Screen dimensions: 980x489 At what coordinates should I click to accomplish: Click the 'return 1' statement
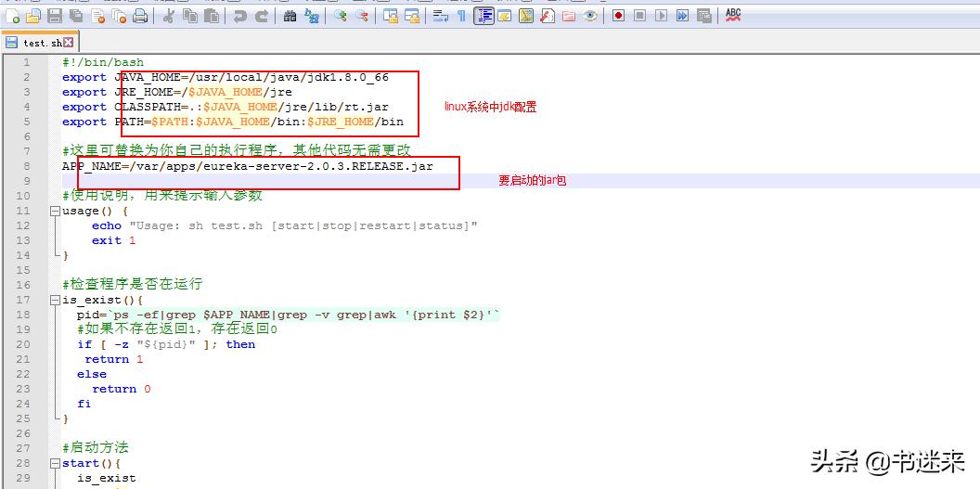[114, 359]
